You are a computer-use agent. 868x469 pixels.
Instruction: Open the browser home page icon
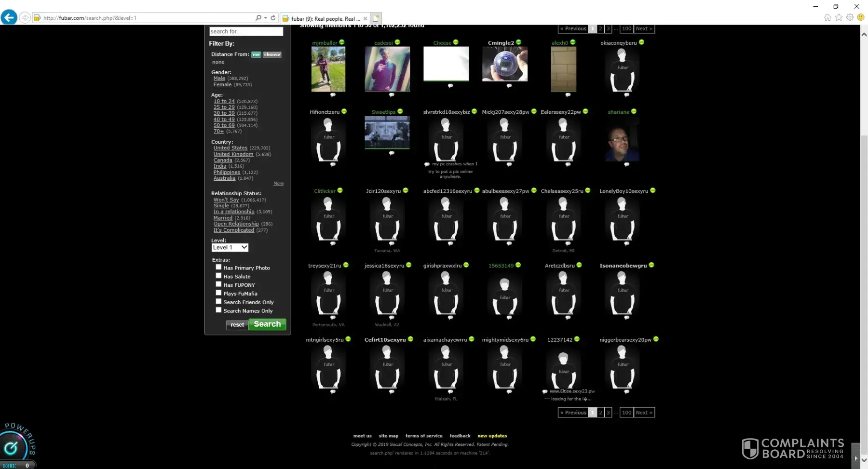click(827, 17)
